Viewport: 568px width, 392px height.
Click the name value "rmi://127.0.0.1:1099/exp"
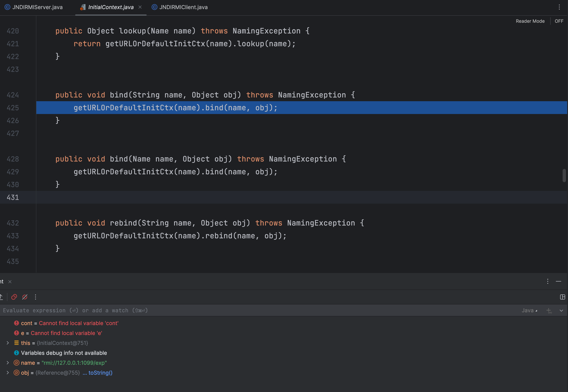tap(74, 363)
